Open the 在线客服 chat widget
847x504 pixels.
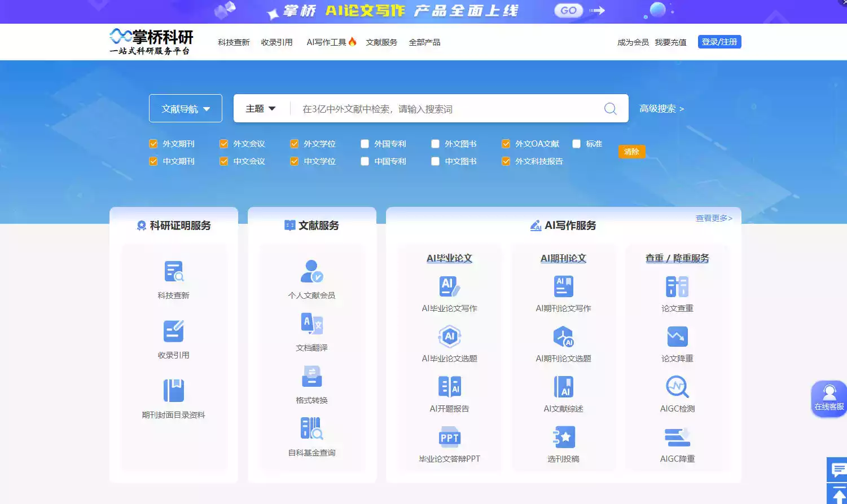pos(829,399)
